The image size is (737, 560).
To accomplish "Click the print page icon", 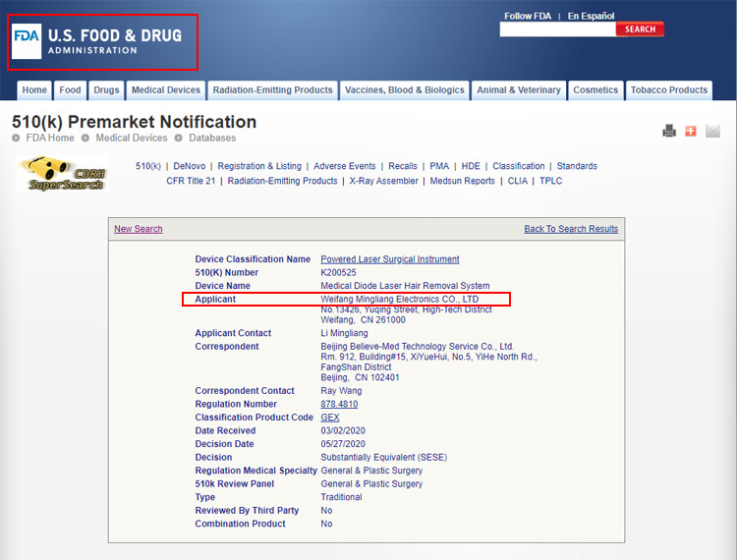I will pos(669,131).
